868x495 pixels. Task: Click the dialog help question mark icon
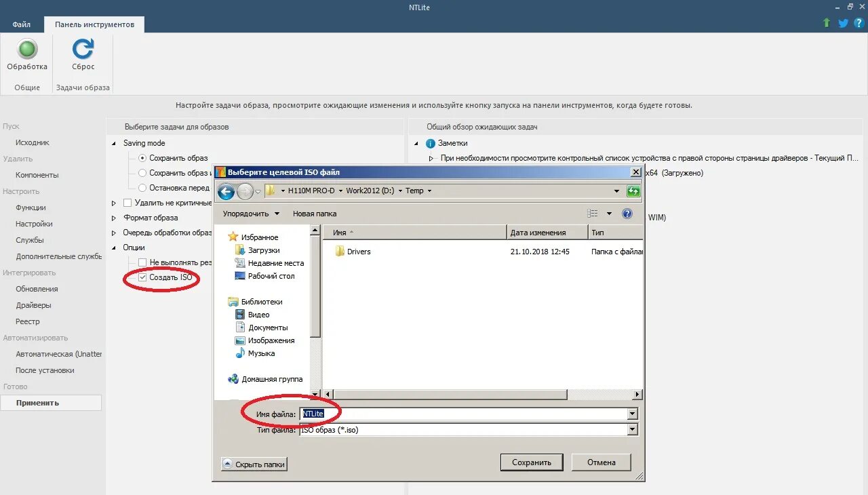point(627,214)
